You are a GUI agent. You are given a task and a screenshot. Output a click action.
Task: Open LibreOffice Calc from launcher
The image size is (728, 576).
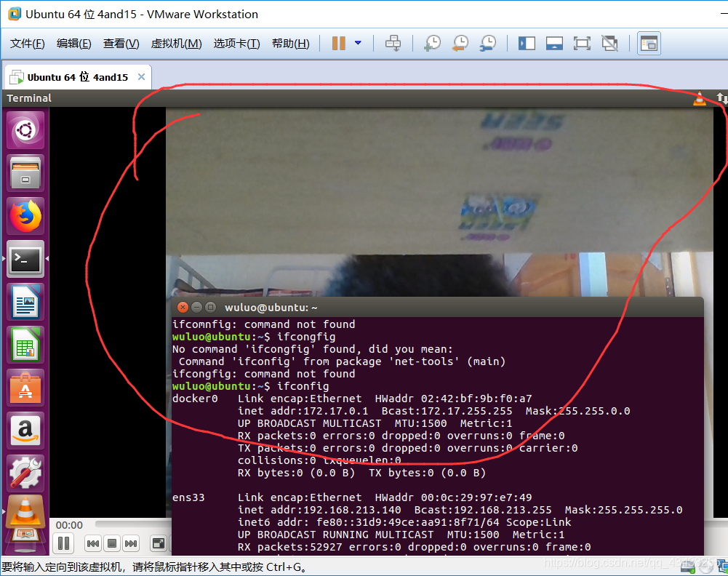pos(25,345)
